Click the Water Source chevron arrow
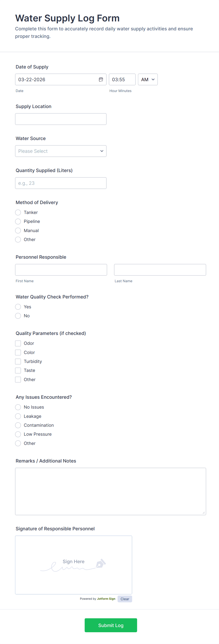The width and height of the screenshot is (219, 644). click(102, 151)
